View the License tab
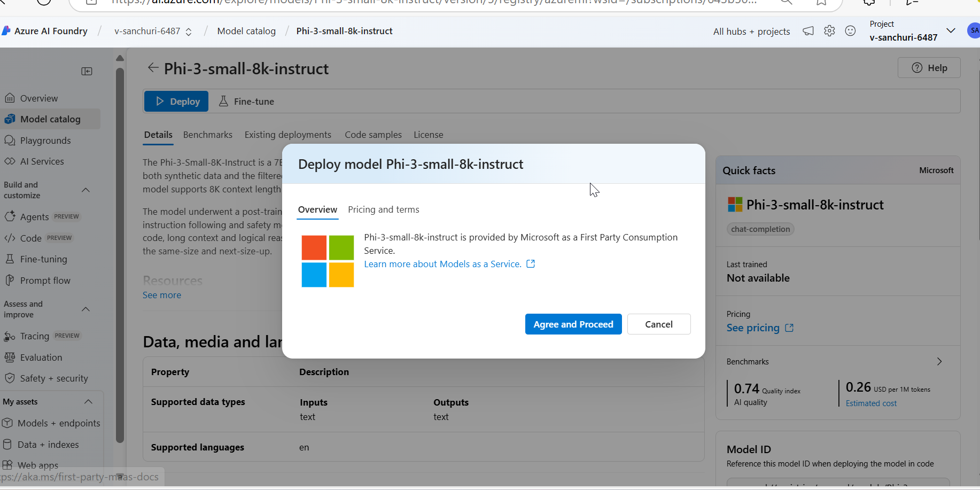Image resolution: width=980 pixels, height=490 pixels. click(429, 135)
